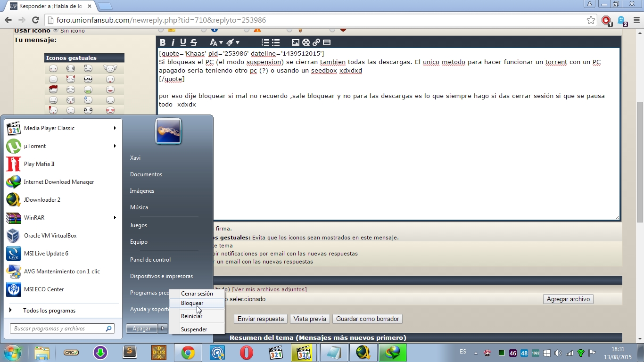Expand the Media Player Classic submenu arrow
Viewport: 644px width, 362px height.
tap(115, 128)
